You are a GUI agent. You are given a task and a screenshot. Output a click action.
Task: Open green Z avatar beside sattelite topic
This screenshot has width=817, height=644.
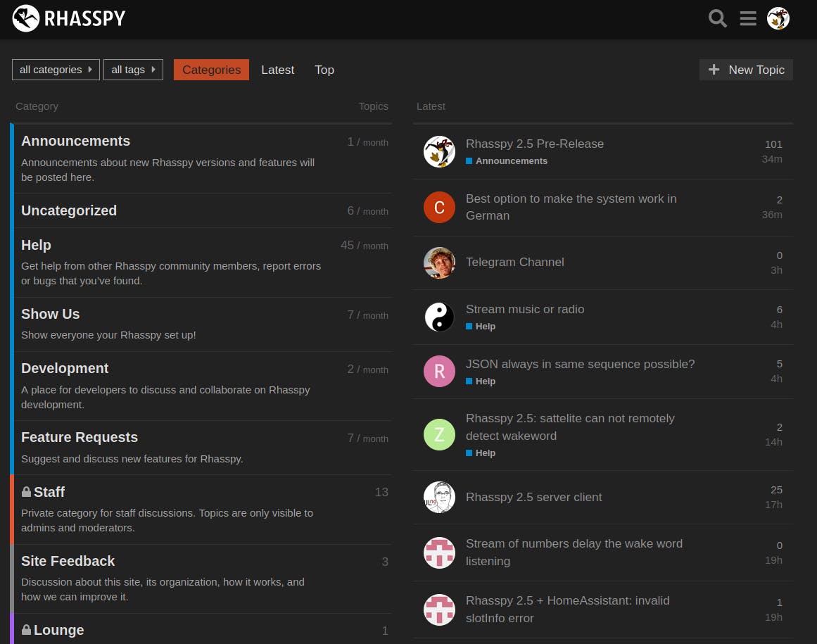coord(439,434)
